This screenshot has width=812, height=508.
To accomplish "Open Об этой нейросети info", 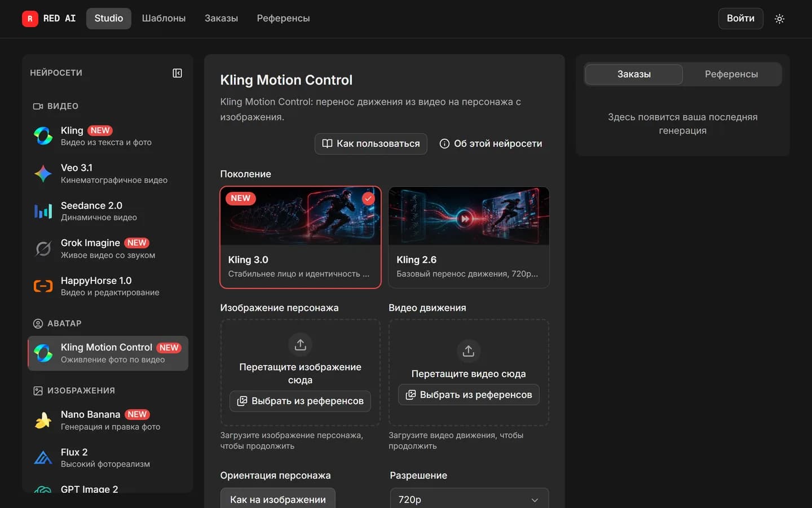I will coord(491,143).
